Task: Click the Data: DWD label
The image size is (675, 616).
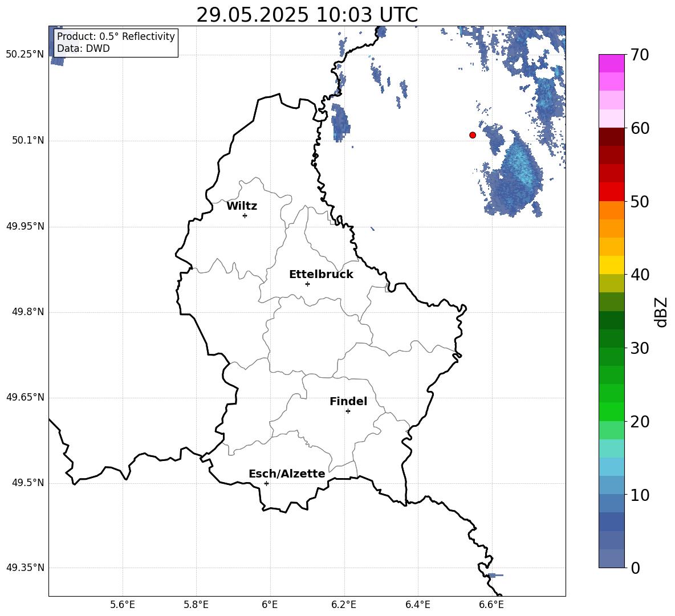Action: pyautogui.click(x=83, y=48)
